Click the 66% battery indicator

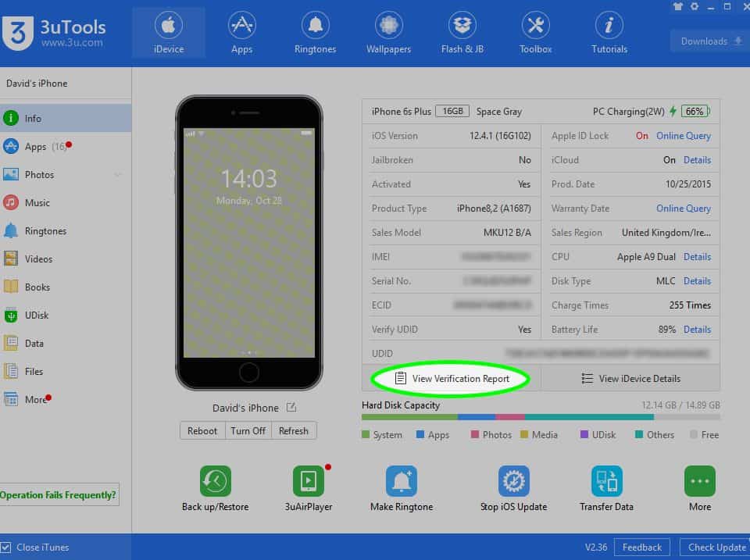click(x=695, y=112)
